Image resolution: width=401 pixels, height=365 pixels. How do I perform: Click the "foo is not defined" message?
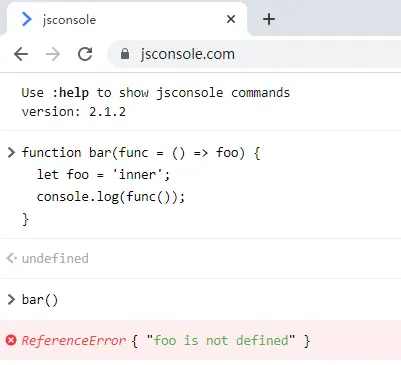click(x=221, y=341)
